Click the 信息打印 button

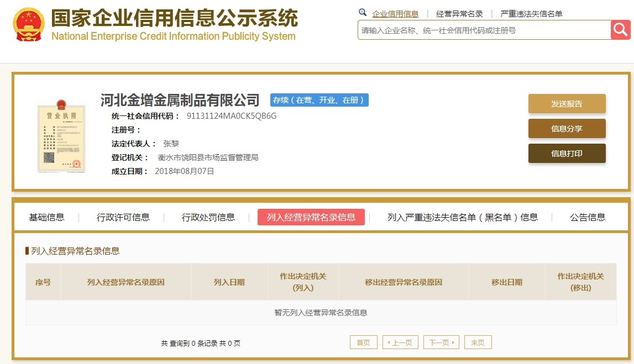coord(567,153)
